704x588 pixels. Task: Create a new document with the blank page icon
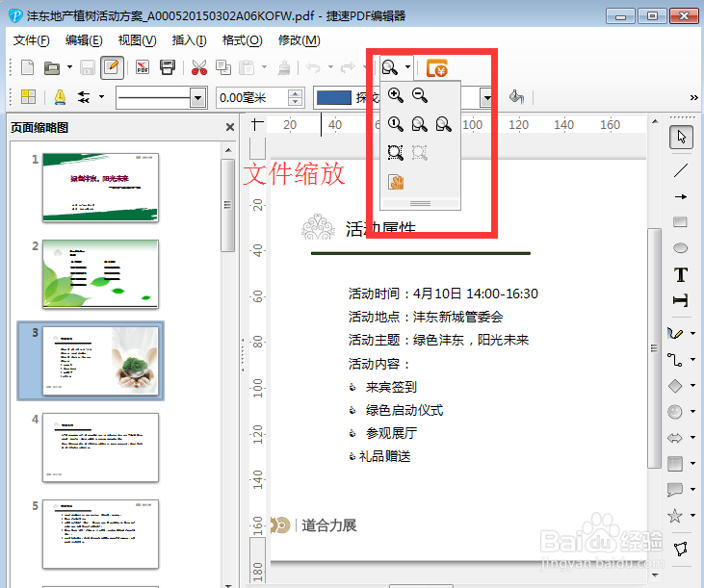(27, 67)
